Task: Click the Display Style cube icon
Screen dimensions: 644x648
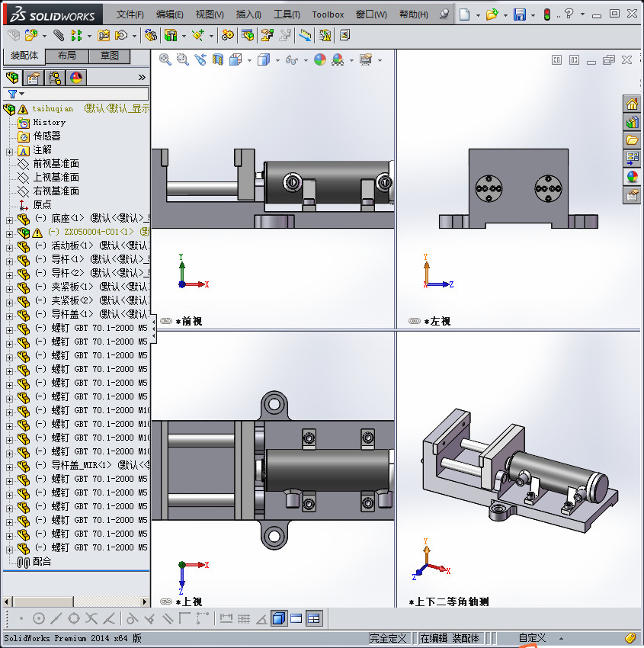Action: click(264, 60)
